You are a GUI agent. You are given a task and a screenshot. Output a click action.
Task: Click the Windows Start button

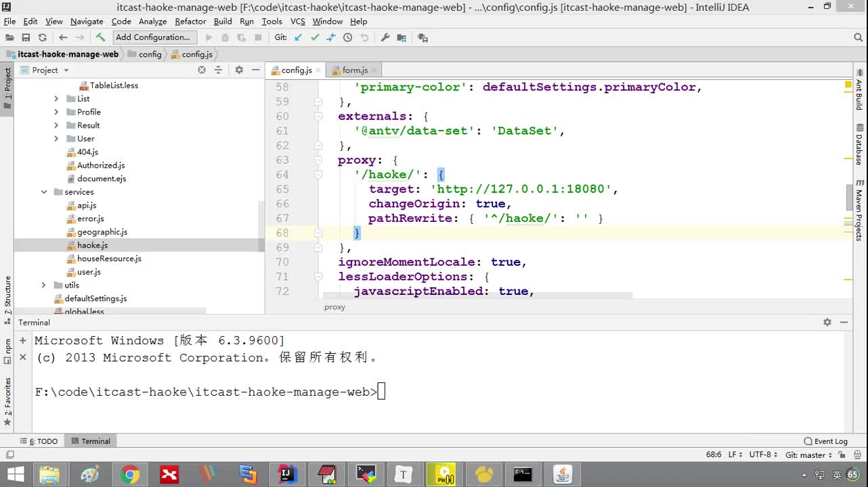coord(15,475)
